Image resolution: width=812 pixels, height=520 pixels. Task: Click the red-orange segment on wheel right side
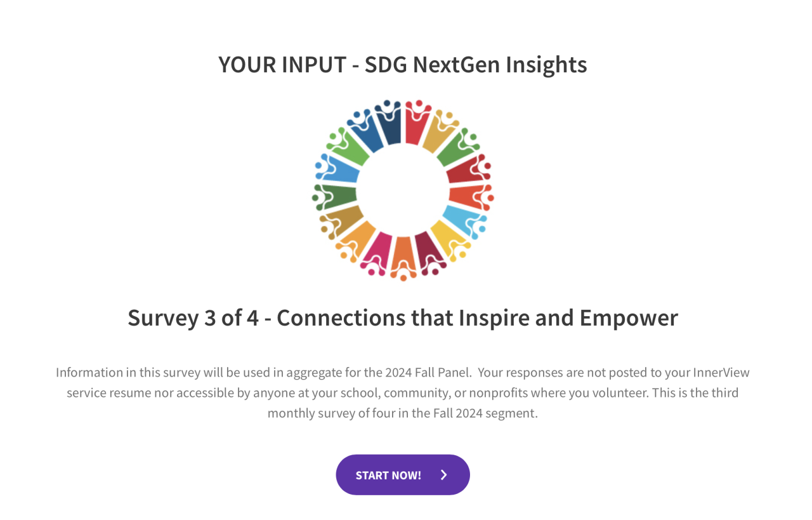471,196
